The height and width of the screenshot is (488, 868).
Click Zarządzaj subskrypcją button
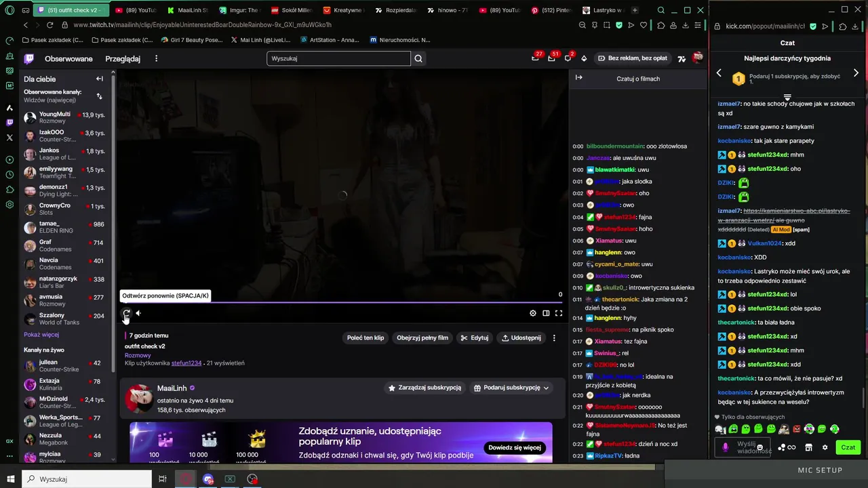[425, 388]
